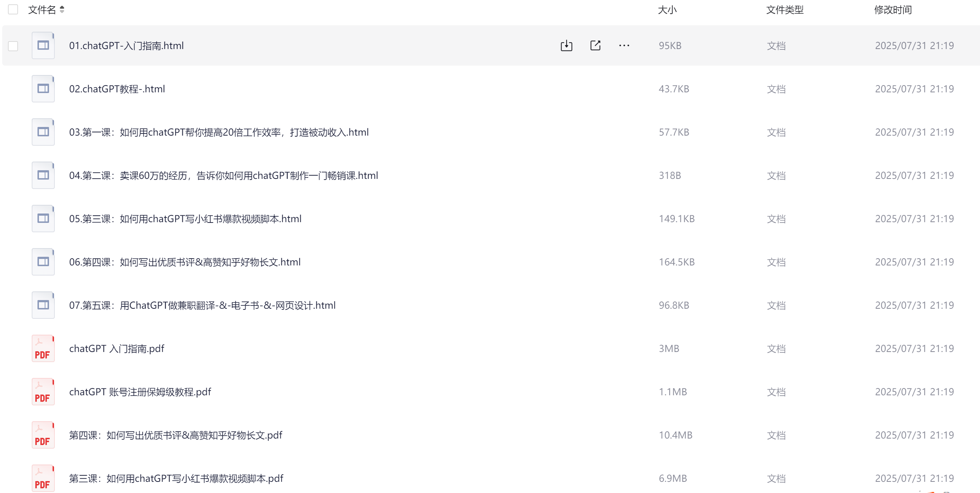Viewport: 980px width, 493px height.
Task: Click the 6.9MB size cell
Action: click(673, 479)
